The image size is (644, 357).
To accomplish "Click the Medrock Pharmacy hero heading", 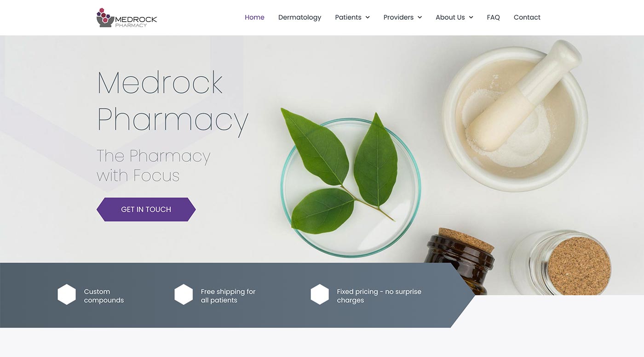I will pyautogui.click(x=173, y=102).
